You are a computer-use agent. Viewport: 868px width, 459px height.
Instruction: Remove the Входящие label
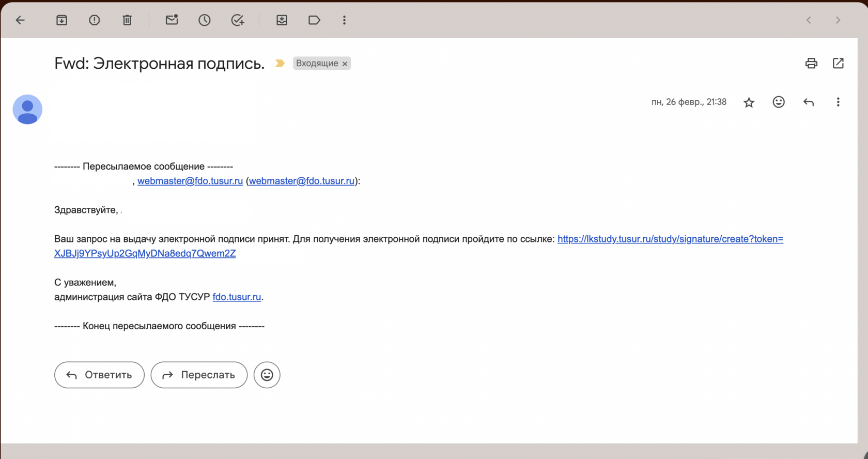(x=345, y=64)
